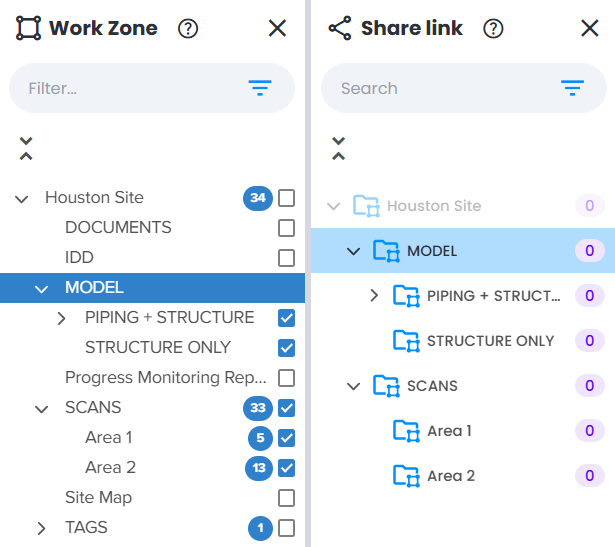Uncheck the Area 1 checkbox in Work Zone
This screenshot has width=615, height=547.
286,438
